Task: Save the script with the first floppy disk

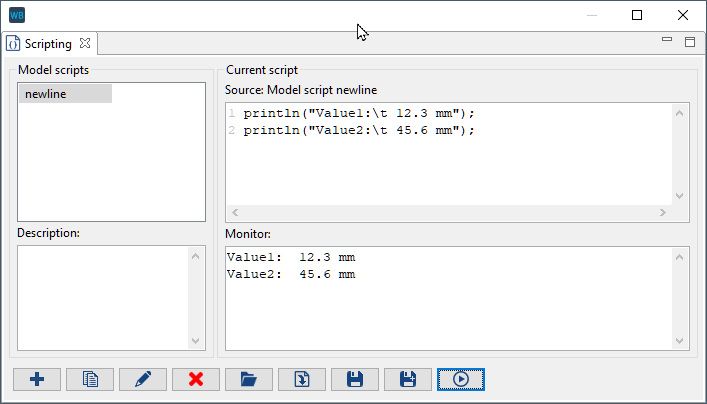Action: tap(355, 380)
